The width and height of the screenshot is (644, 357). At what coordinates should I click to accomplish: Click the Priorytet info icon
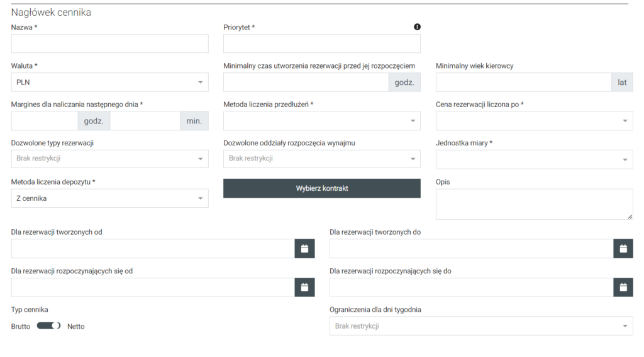coord(417,27)
